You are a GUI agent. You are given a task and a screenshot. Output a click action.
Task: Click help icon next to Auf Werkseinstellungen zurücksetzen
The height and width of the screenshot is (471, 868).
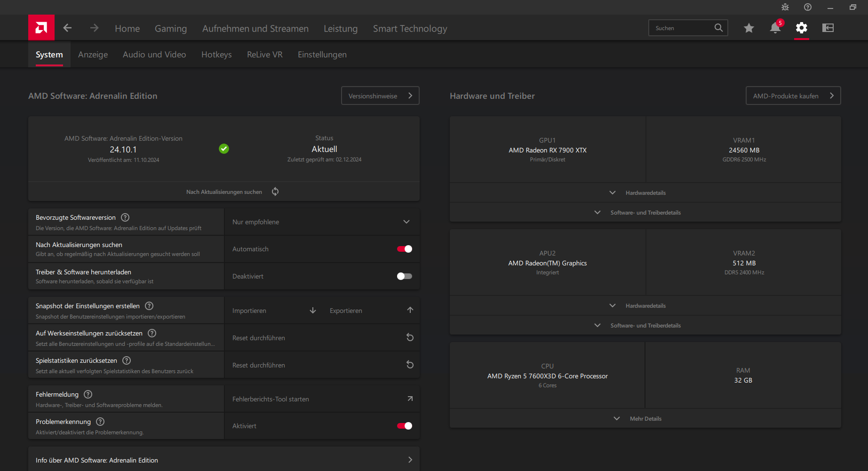pos(152,333)
